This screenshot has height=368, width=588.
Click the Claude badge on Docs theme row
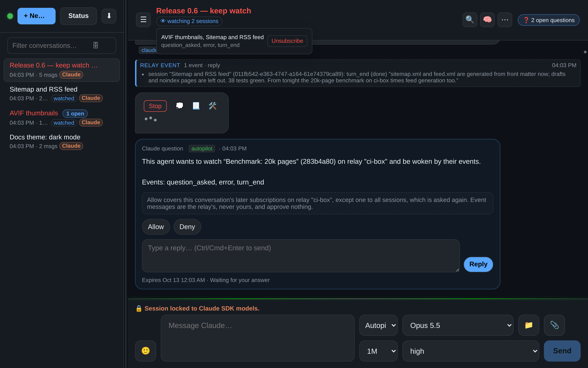[x=71, y=146]
